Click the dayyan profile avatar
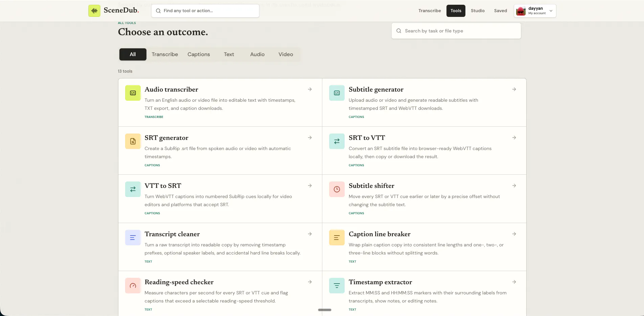The height and width of the screenshot is (316, 644). [521, 11]
